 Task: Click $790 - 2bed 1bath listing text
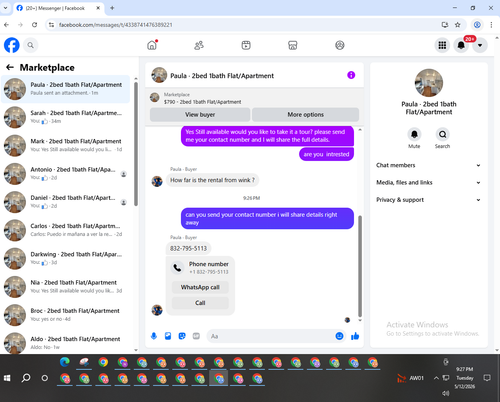click(x=202, y=102)
